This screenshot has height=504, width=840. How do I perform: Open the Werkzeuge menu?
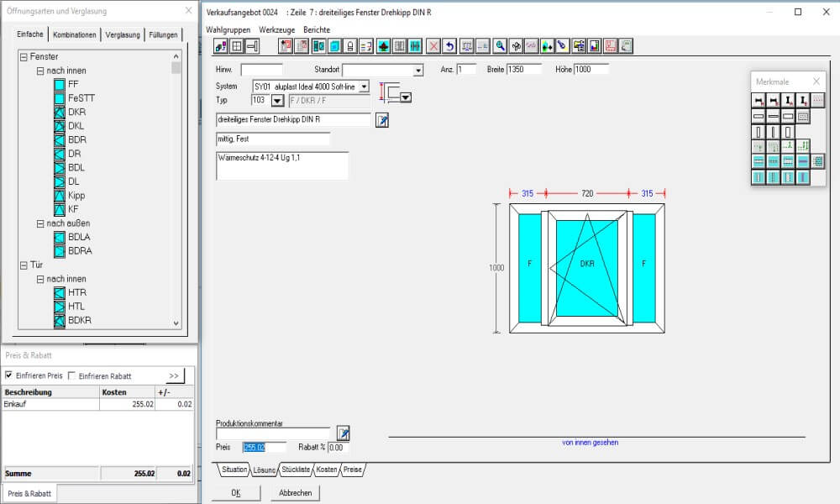(x=276, y=29)
